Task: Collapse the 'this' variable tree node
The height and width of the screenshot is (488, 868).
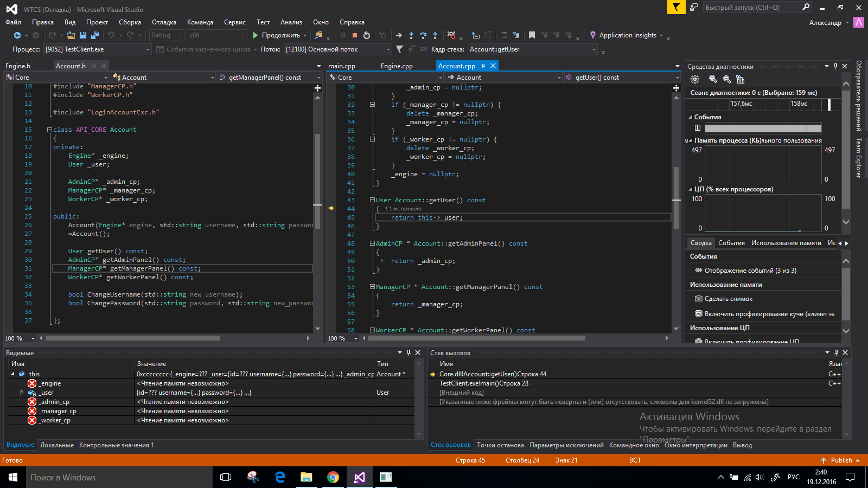Action: click(12, 374)
